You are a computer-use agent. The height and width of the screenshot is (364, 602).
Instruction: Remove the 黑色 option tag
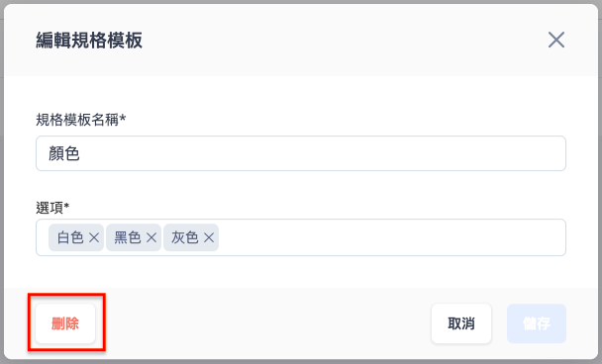(151, 237)
